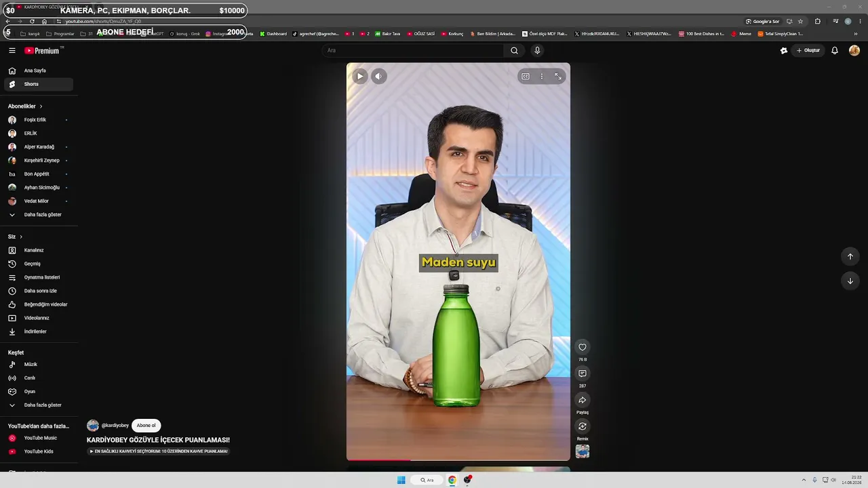Share the Short via Paylaş
This screenshot has height=488, width=868.
[x=582, y=400]
